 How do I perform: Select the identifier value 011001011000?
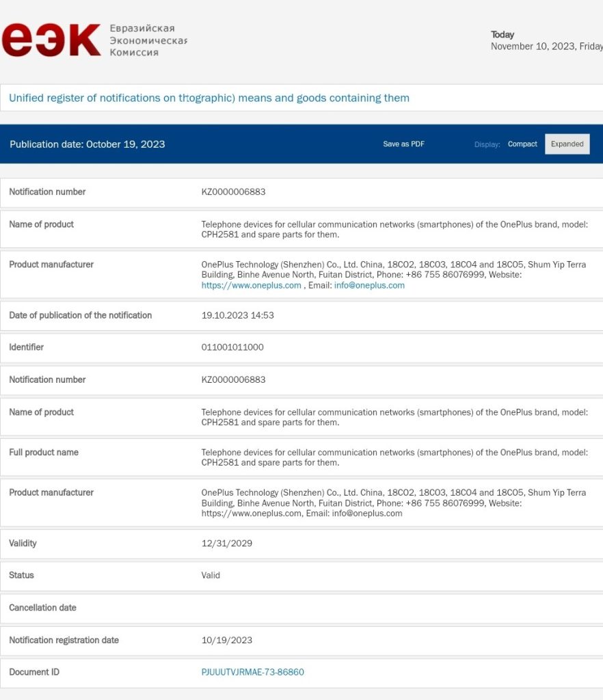point(232,347)
